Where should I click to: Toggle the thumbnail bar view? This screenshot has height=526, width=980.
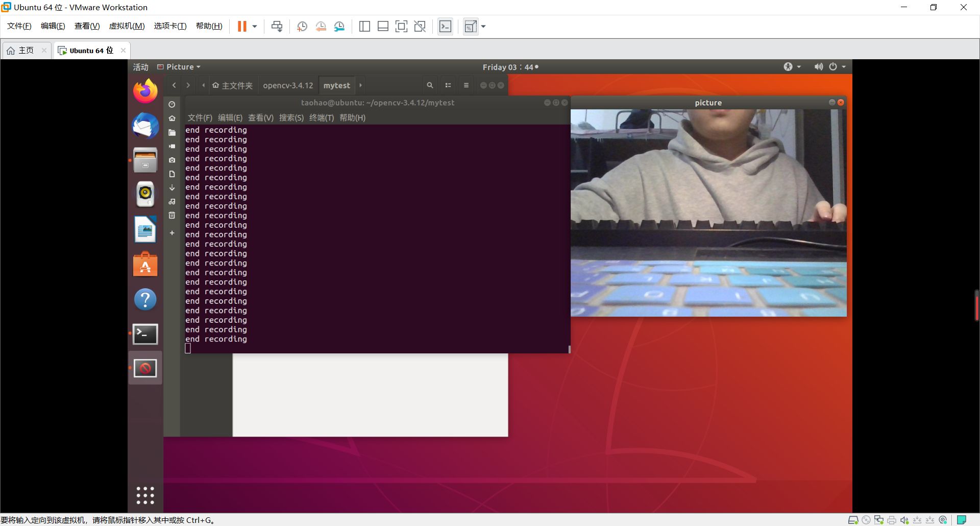(383, 26)
